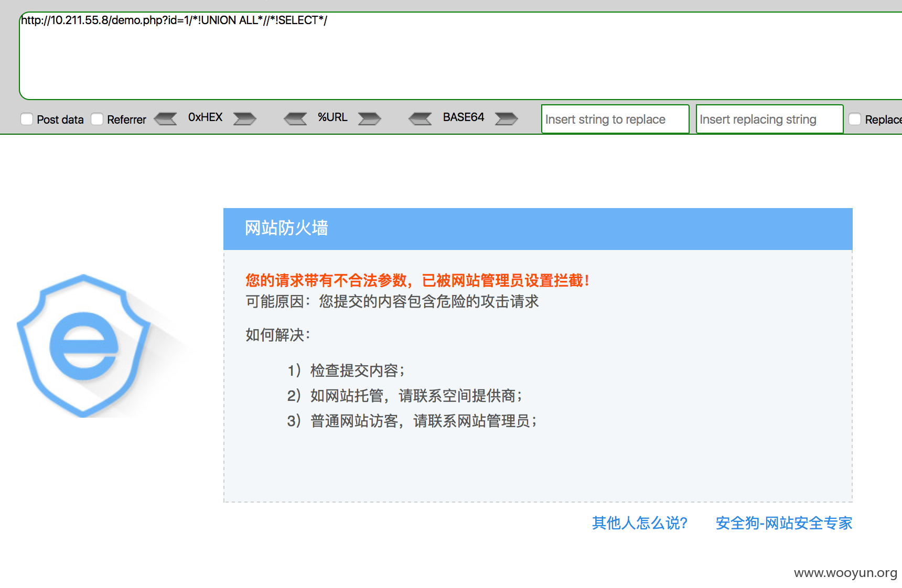Click the left arrow beside BASE64
The height and width of the screenshot is (588, 902).
coord(421,118)
